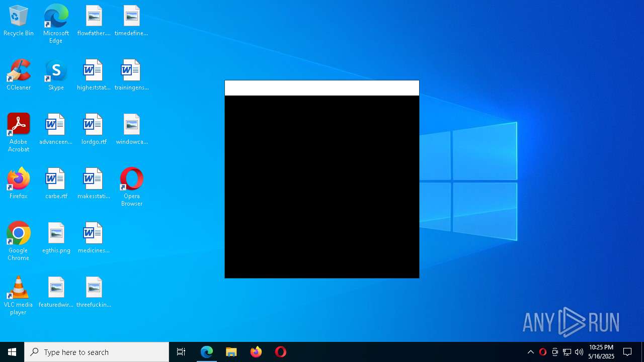Click the Opera tray icon

click(x=542, y=352)
